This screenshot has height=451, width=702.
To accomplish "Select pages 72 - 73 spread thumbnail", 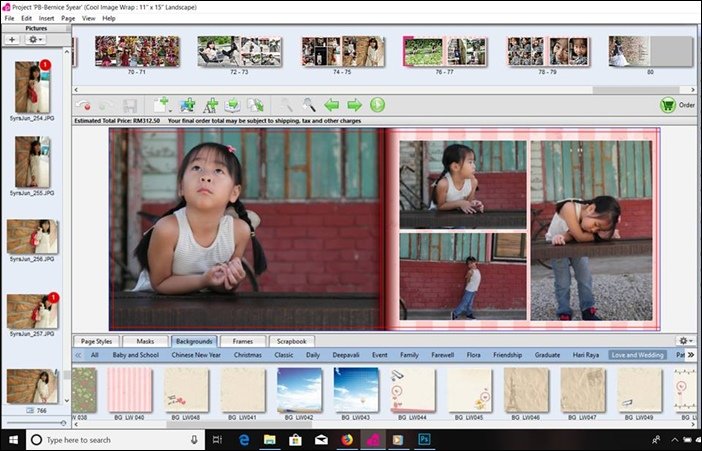I will point(240,52).
